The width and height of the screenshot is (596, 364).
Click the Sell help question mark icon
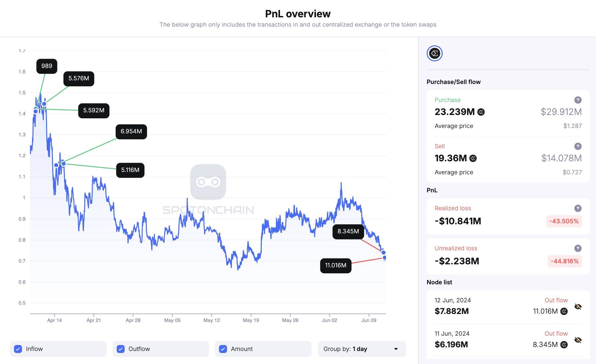click(x=578, y=146)
